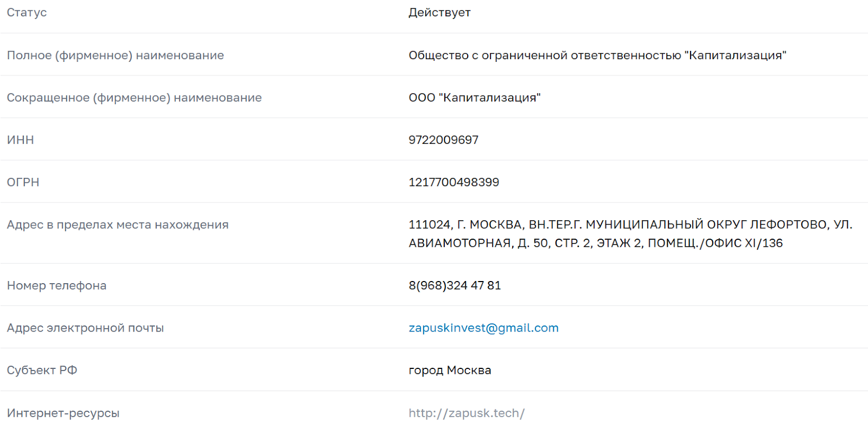868x434 pixels.
Task: Open the zapuskinvest@gmail.com email link
Action: (483, 328)
